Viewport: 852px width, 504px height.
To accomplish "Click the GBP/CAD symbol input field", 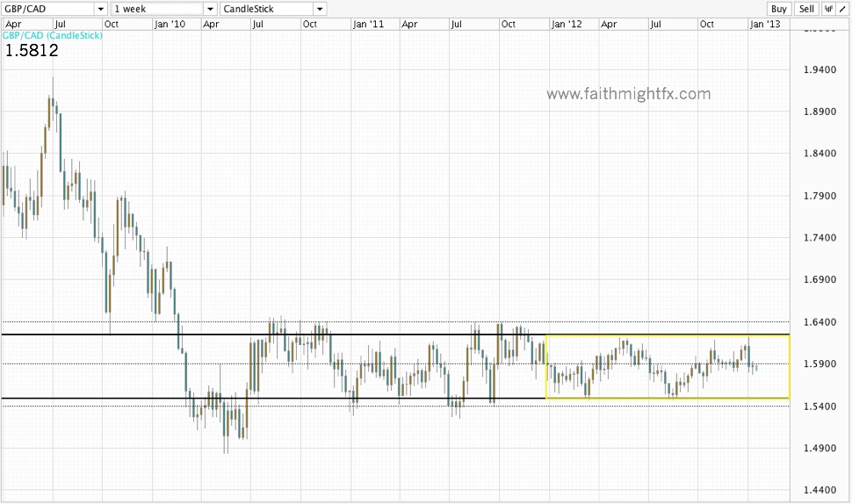I will click(x=47, y=9).
